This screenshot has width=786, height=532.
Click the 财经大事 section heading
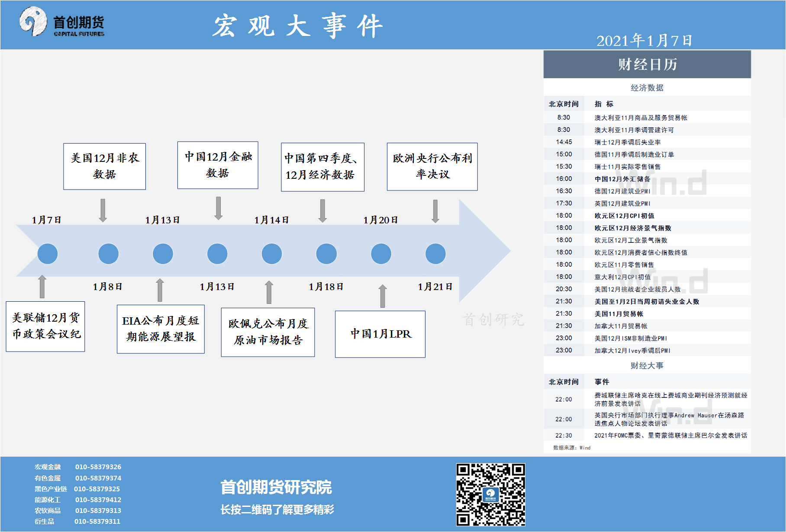pos(647,366)
